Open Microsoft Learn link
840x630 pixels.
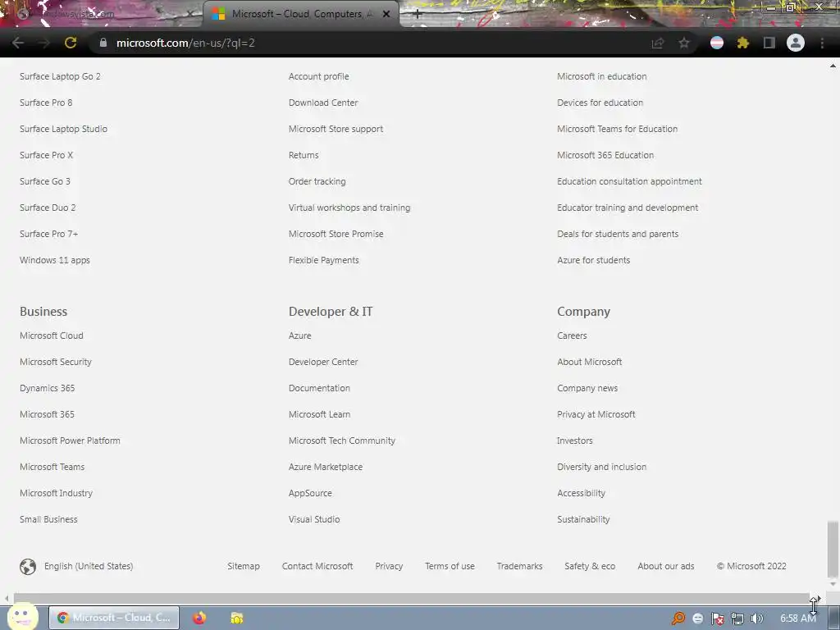click(x=319, y=414)
